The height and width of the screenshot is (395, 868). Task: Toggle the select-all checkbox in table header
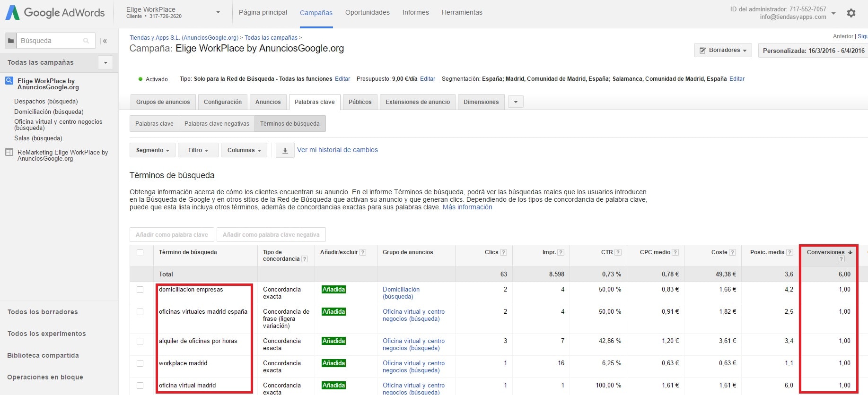(140, 253)
